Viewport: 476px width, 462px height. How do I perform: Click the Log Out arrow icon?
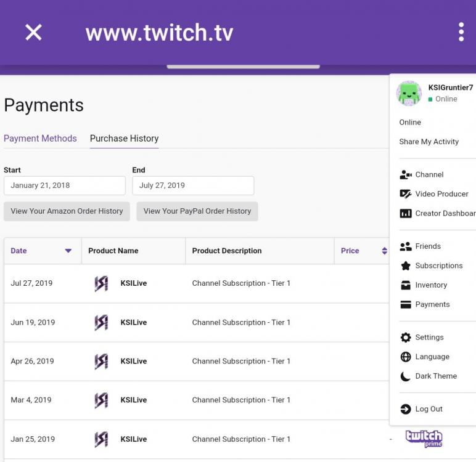(406, 409)
